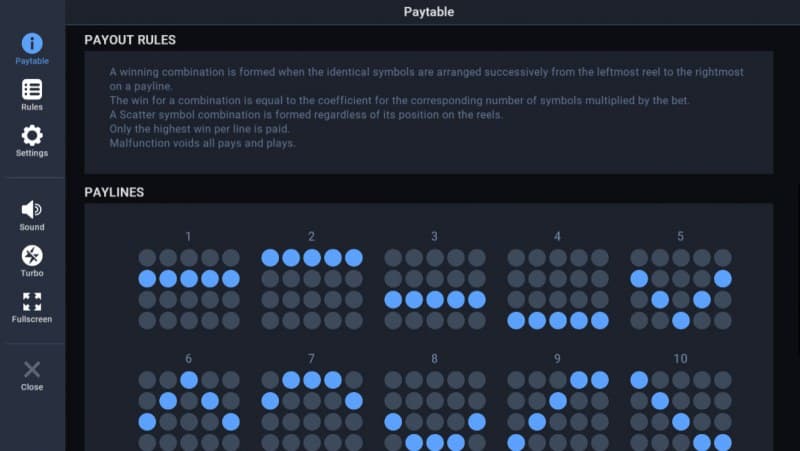Click payline 6 pattern diagram
The width and height of the screenshot is (800, 451).
[189, 410]
